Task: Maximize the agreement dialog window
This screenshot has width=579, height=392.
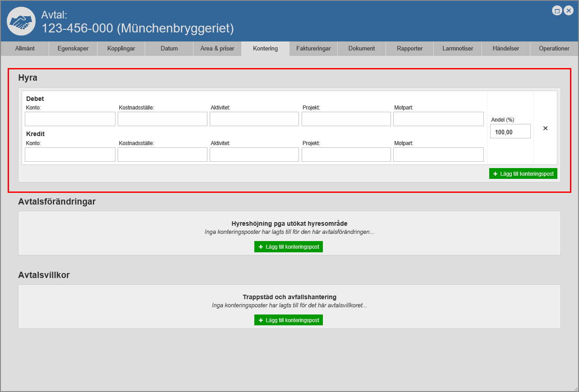Action: (557, 11)
